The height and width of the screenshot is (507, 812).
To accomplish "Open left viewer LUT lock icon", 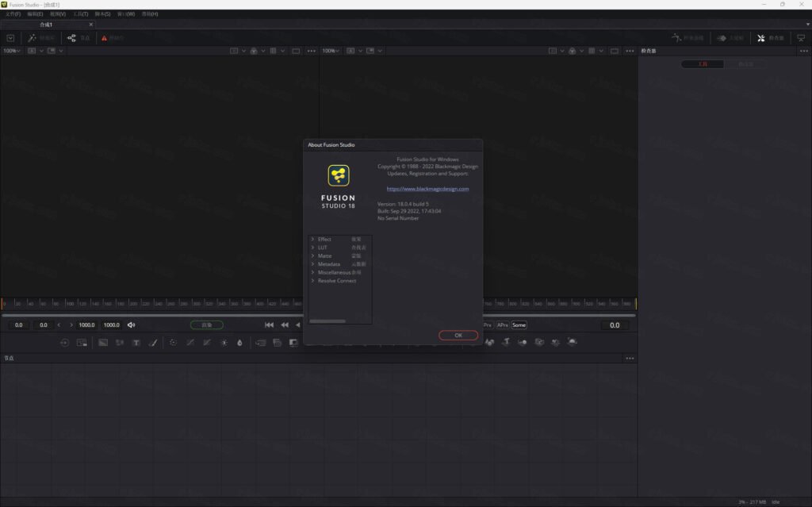I will pos(254,51).
